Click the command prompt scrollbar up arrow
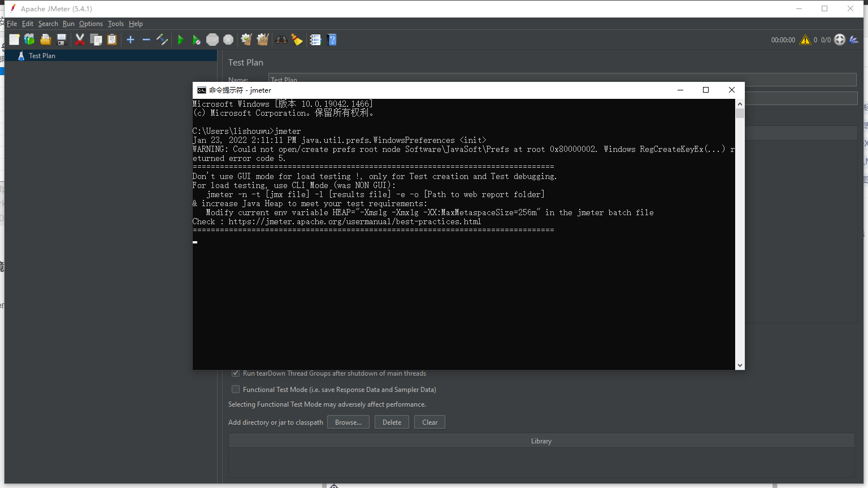Screen dimensions: 868x488 (x=740, y=104)
